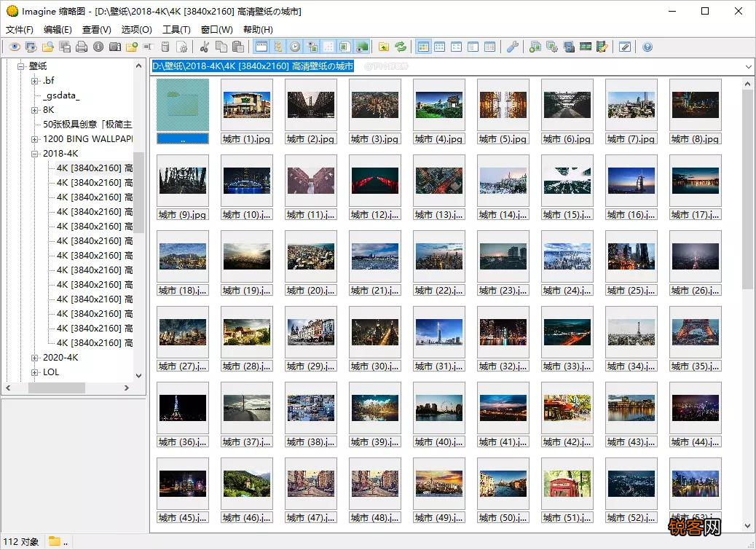Select thumbnail 城市 (35) Eiffel Tower
Image resolution: width=756 pixels, height=550 pixels.
pos(696,339)
